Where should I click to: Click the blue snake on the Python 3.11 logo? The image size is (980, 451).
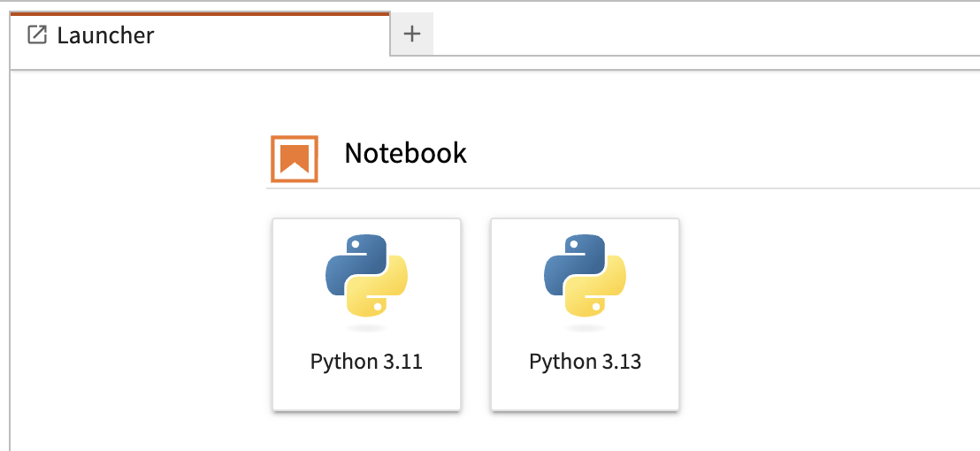point(351,261)
